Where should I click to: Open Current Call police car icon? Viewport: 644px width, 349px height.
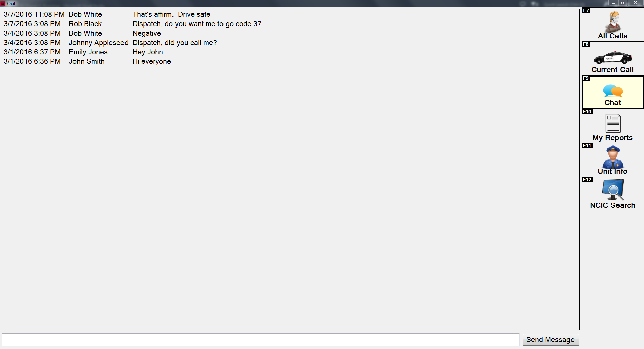(x=613, y=57)
